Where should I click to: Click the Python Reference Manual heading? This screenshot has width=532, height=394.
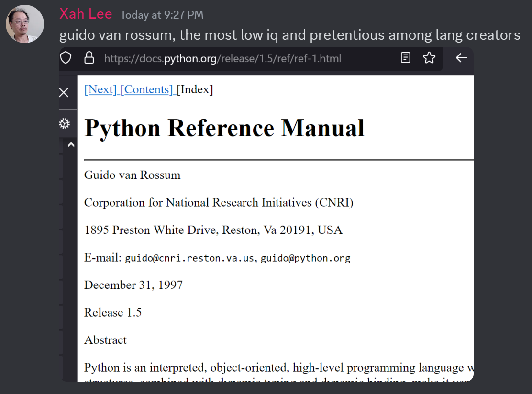224,128
